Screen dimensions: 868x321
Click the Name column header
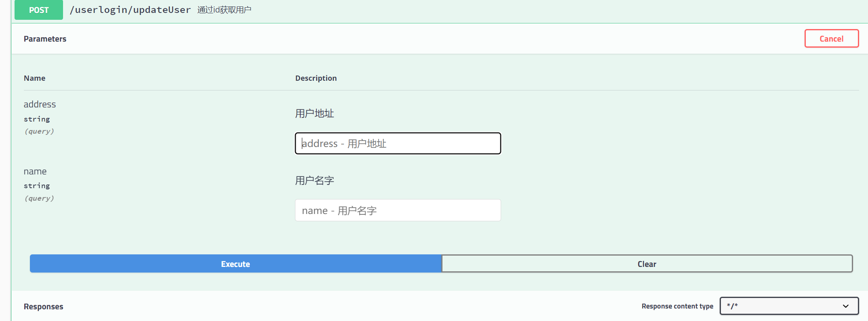(x=34, y=78)
